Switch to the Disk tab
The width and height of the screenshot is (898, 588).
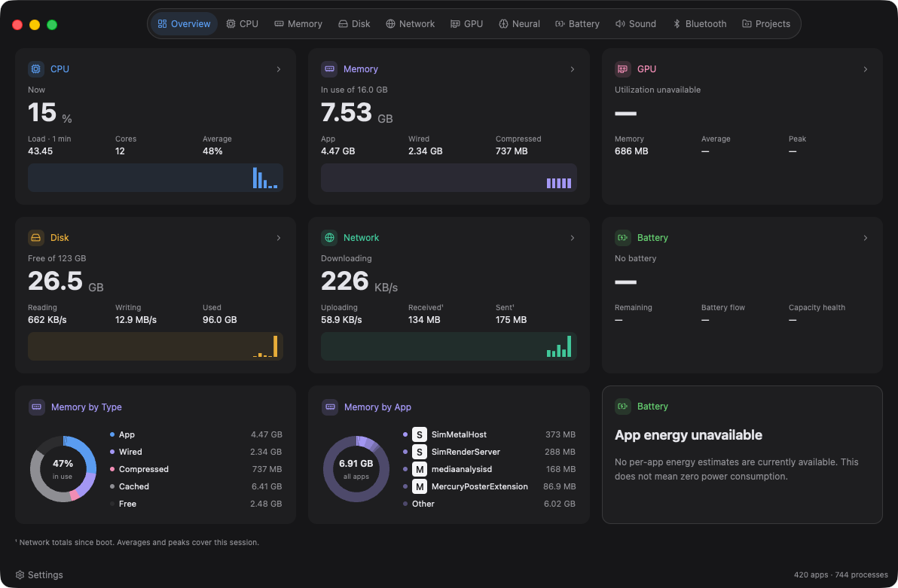pyautogui.click(x=355, y=23)
